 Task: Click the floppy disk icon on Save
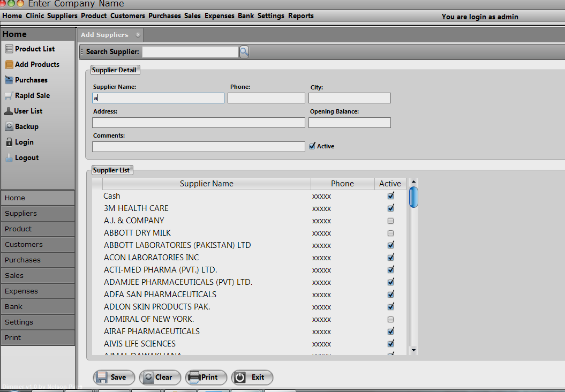102,377
